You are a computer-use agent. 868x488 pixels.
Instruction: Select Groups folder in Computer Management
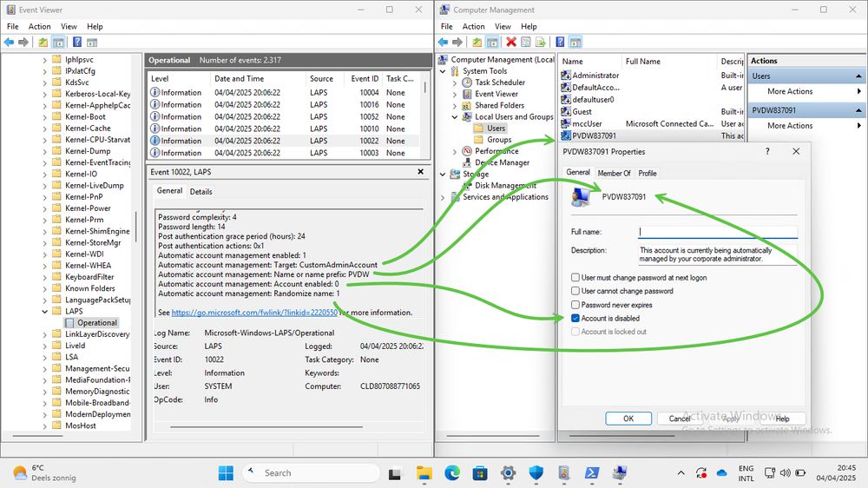point(499,140)
